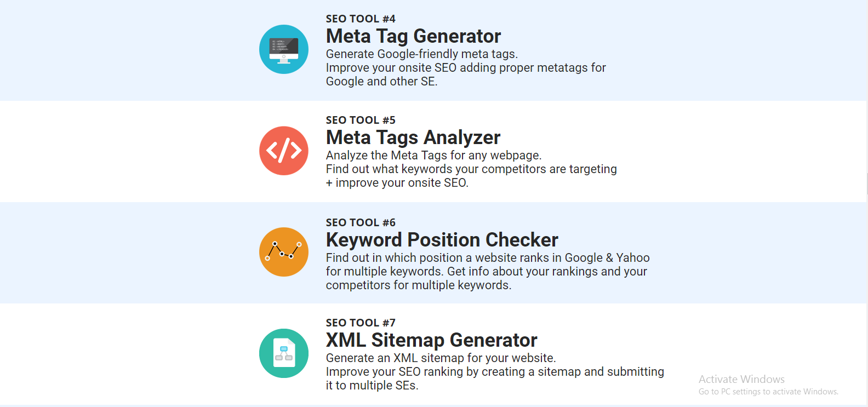The height and width of the screenshot is (407, 868).
Task: Click the green XML Sitemap Generator icon
Action: (x=284, y=353)
